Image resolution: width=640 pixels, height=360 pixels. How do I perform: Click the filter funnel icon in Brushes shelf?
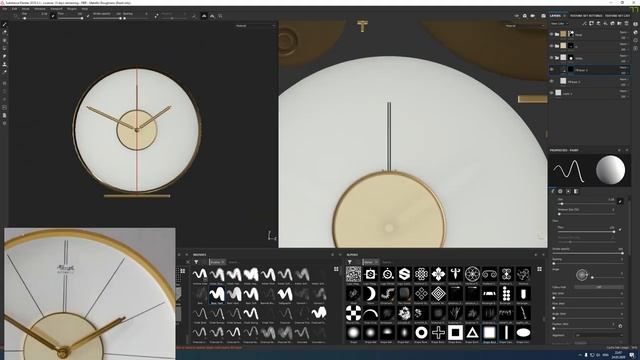[196, 262]
